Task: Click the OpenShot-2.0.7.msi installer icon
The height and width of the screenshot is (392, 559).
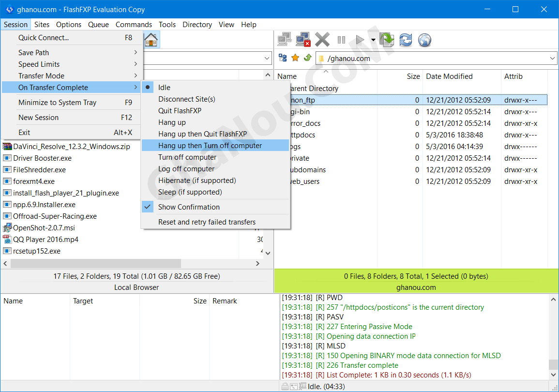Action: tap(7, 228)
